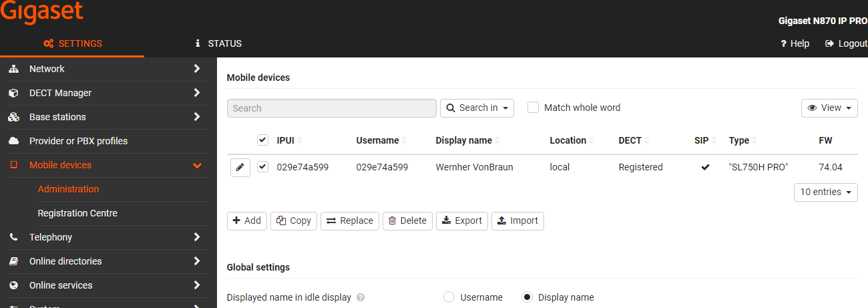The width and height of the screenshot is (868, 308).
Task: Sort by Username column arrows
Action: (x=405, y=141)
